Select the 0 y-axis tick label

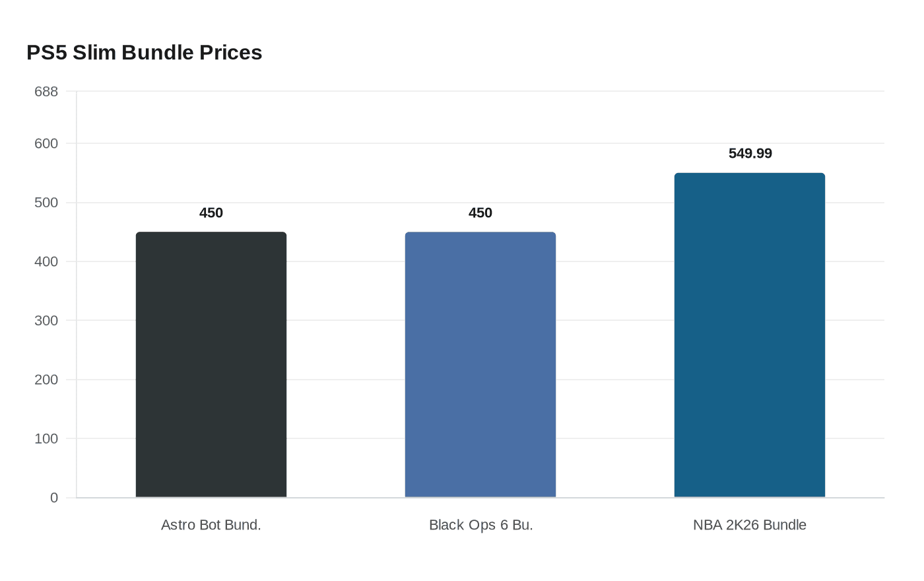[54, 497]
